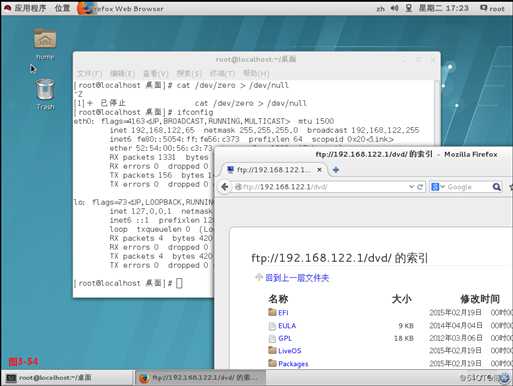Open a new Firefox tab with plus
This screenshot has width=513, height=386.
tap(336, 170)
